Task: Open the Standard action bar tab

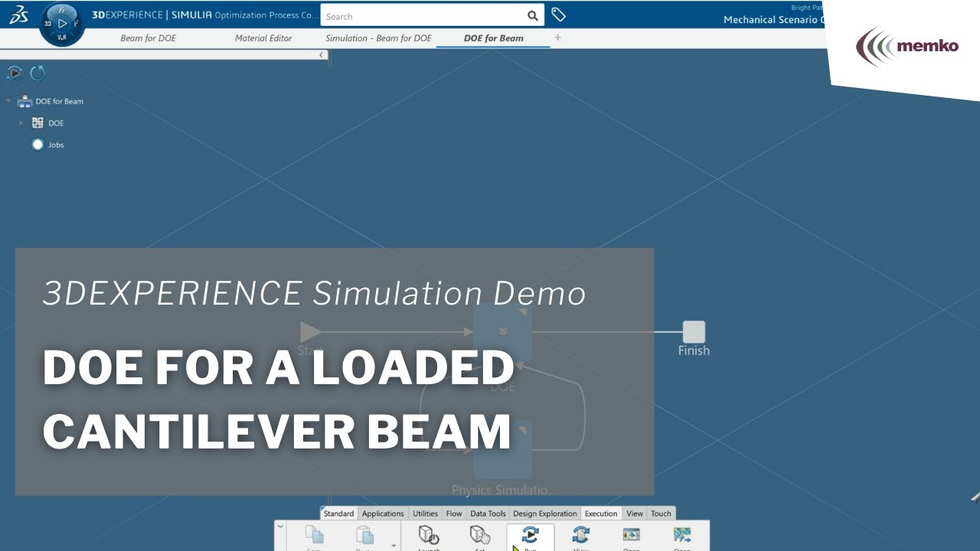Action: point(338,514)
